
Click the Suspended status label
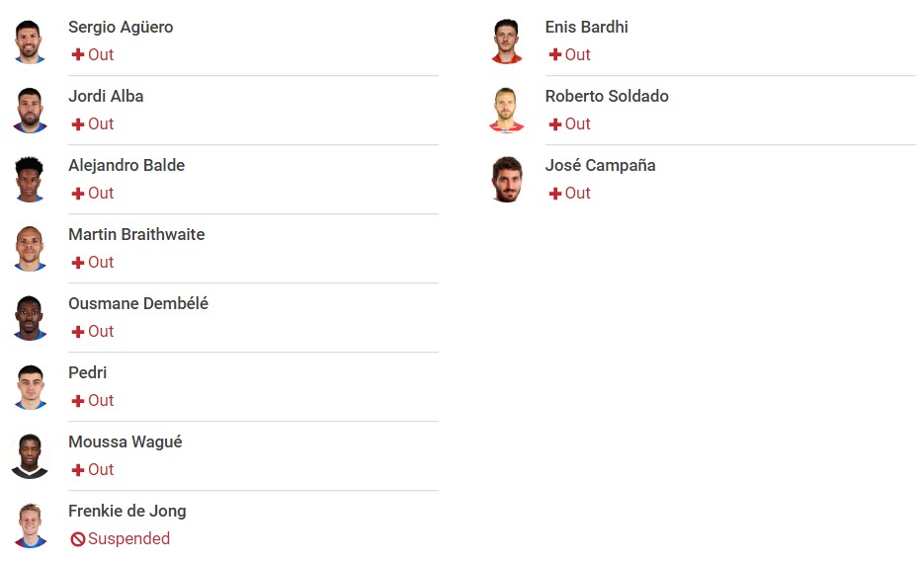[128, 538]
